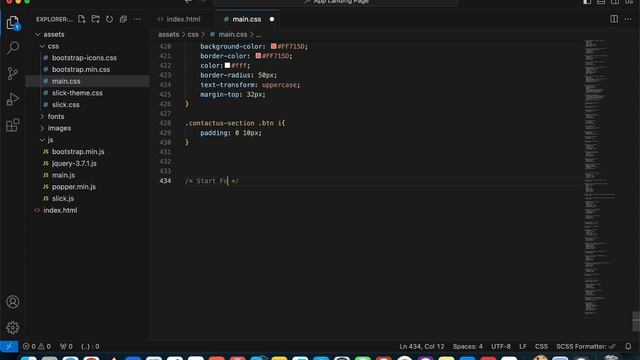Viewport: 640px width, 360px height.
Task: Select main.css in the file tree
Action: pos(66,81)
